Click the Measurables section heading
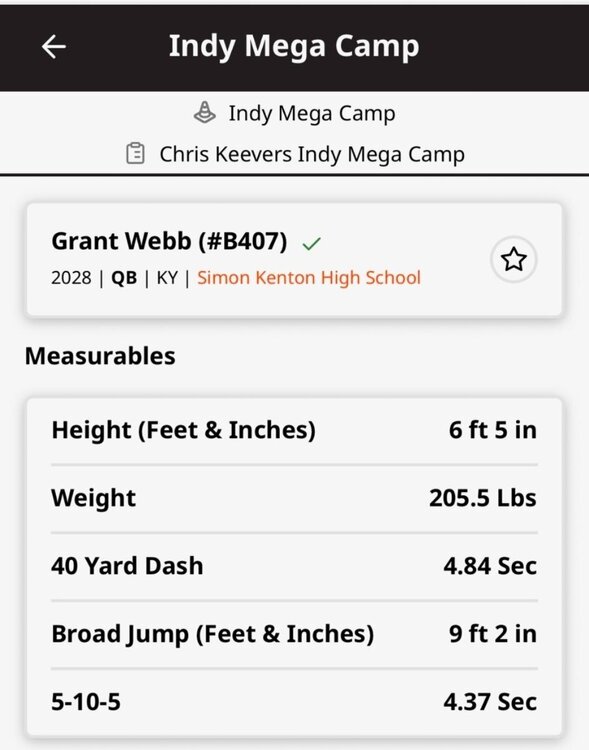 tap(100, 356)
